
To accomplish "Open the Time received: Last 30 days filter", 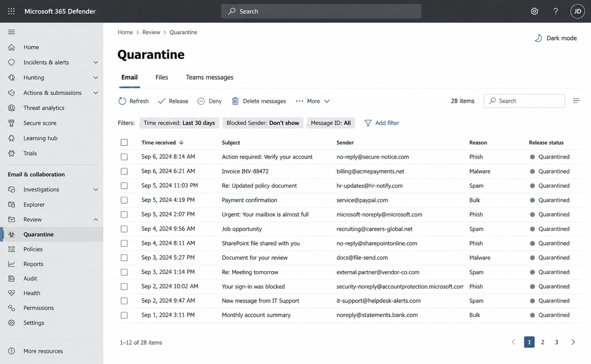I will pos(179,123).
